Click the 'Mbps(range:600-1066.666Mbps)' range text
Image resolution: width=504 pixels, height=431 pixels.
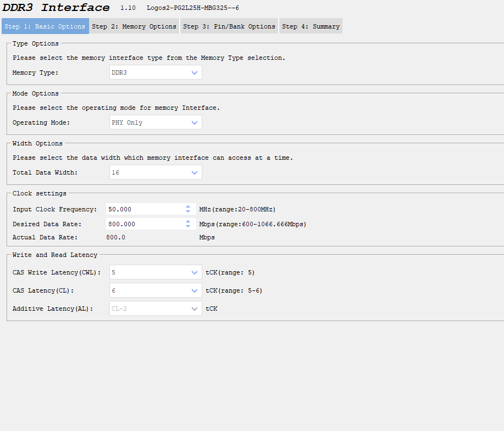[x=253, y=224]
